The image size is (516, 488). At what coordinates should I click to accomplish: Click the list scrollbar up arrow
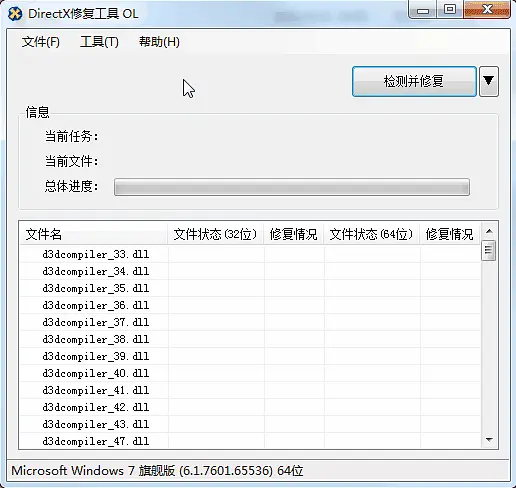coord(489,231)
